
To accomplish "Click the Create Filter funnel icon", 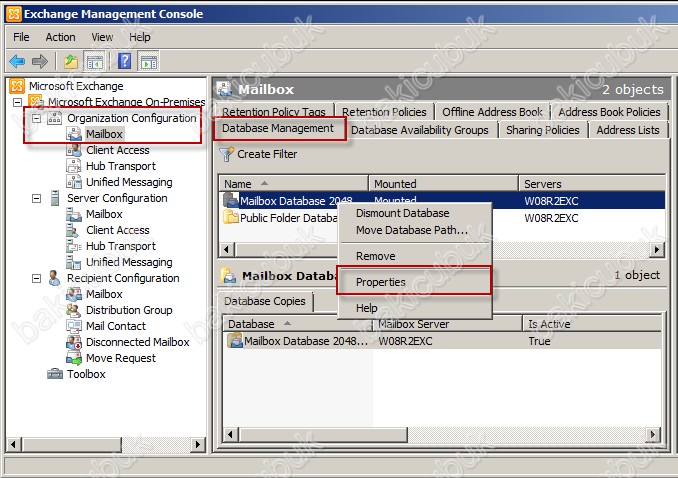I will [x=227, y=154].
